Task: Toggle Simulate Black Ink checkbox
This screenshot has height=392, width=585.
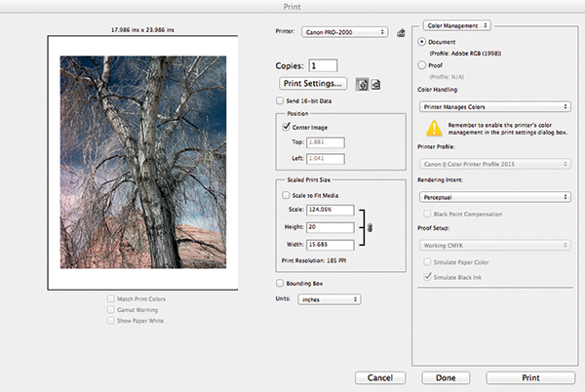Action: (428, 276)
